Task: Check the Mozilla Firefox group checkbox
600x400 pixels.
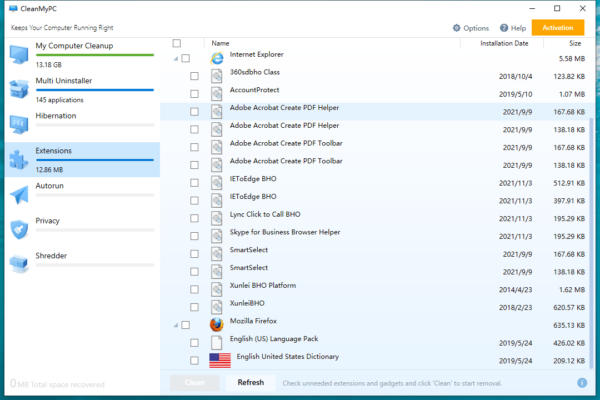Action: [x=186, y=325]
